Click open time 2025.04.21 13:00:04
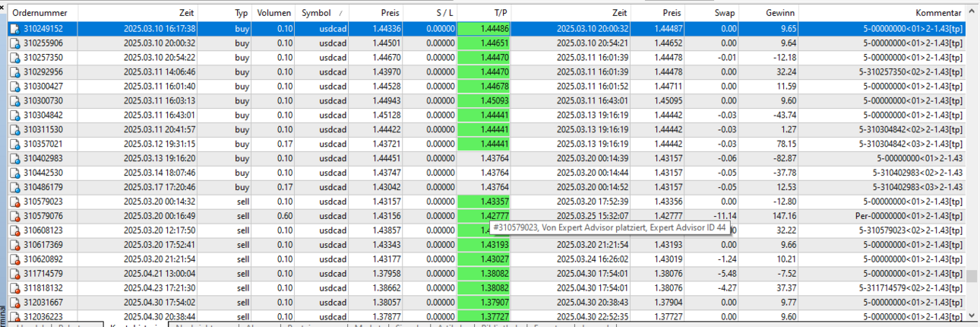The width and height of the screenshot is (980, 327). pyautogui.click(x=160, y=274)
